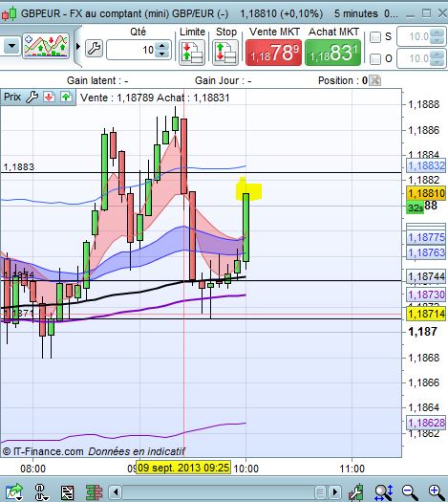Buy at market with Achat MKT button

tap(332, 53)
